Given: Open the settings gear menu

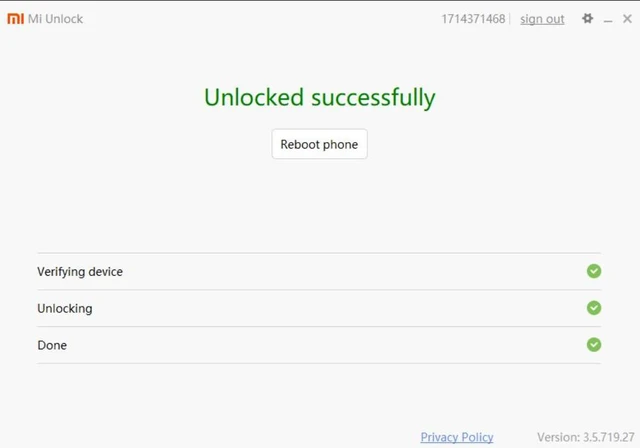Looking at the screenshot, I should coord(587,19).
